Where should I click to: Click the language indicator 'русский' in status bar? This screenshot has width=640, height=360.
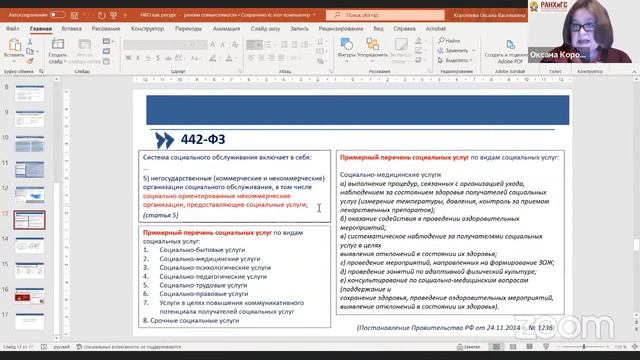62,347
